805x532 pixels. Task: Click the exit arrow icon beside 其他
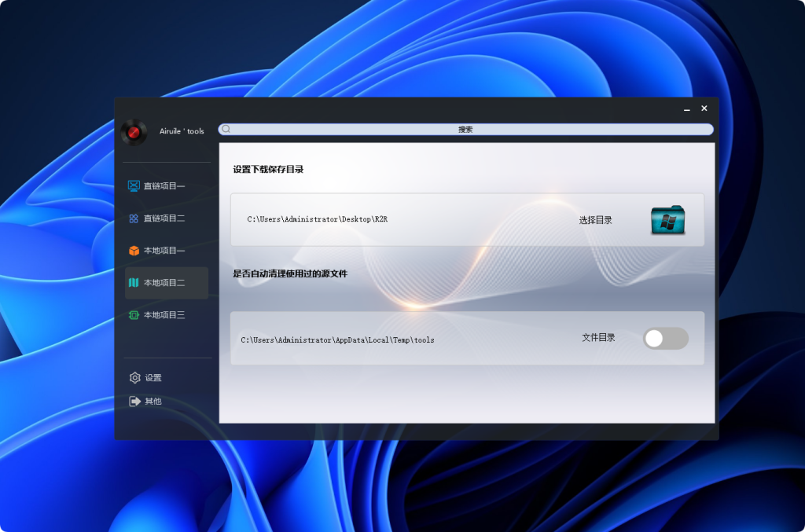(x=134, y=402)
